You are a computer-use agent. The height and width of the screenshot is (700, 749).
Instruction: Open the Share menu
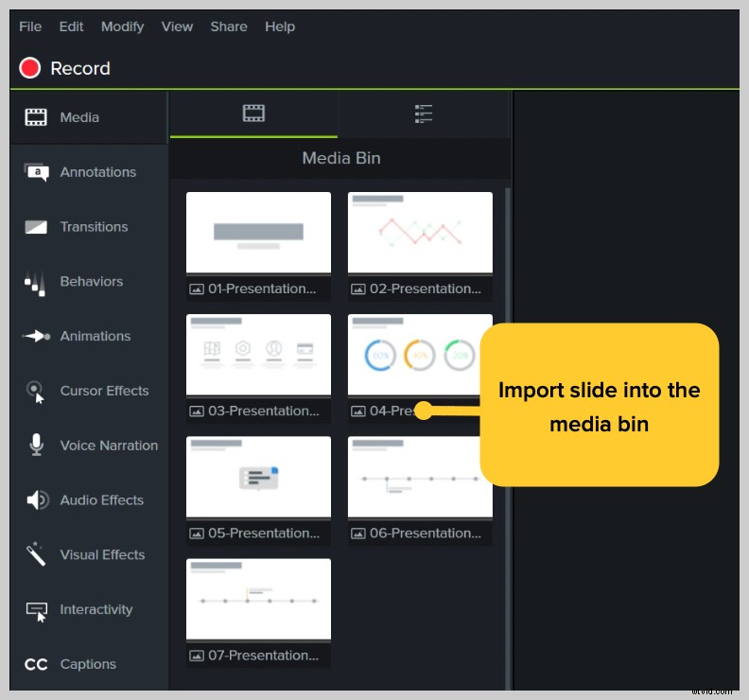point(229,26)
